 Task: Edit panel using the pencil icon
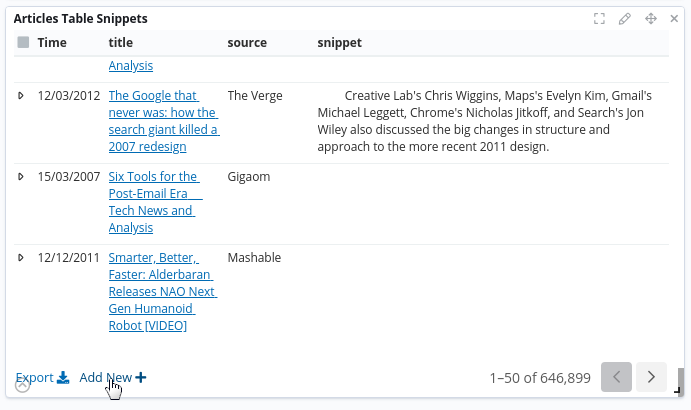tap(625, 19)
